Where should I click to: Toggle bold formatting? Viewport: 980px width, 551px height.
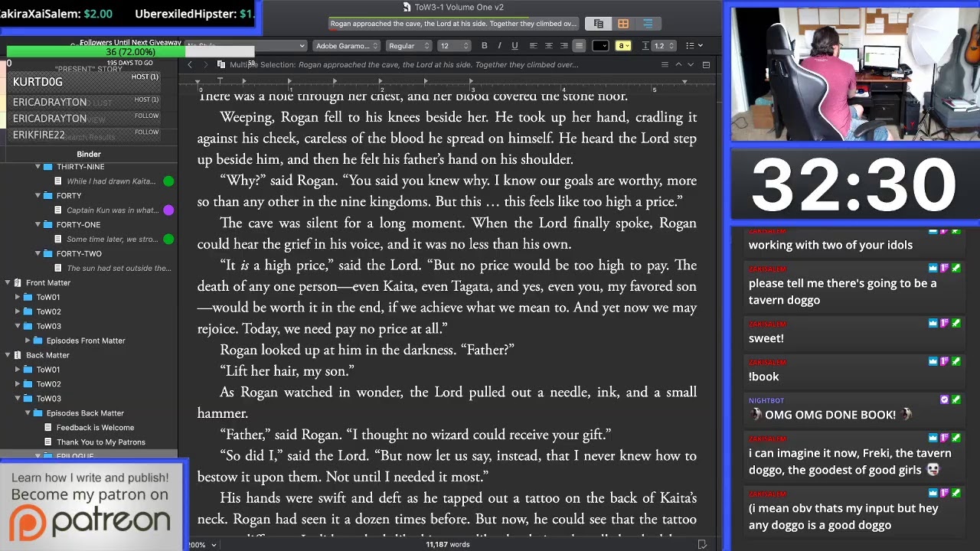click(x=485, y=46)
